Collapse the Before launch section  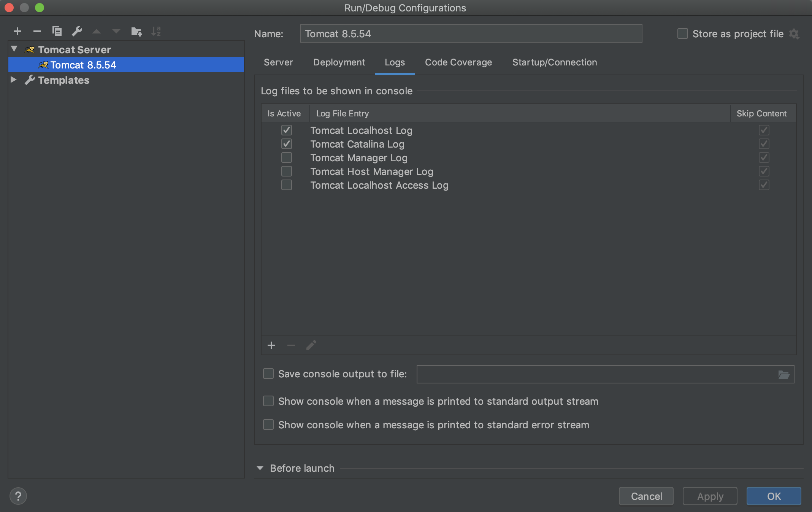(x=260, y=468)
